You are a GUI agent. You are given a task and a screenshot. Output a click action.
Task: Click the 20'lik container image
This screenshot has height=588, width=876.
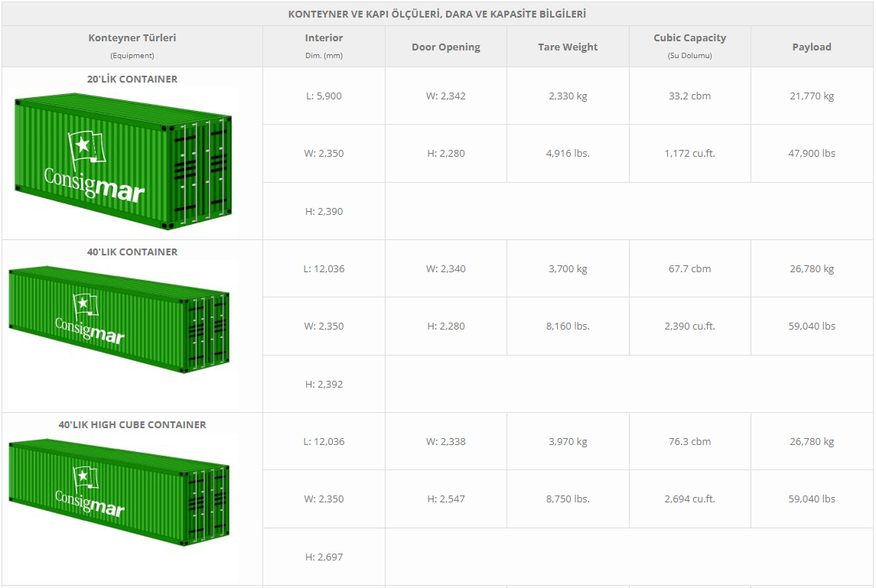coord(122,161)
